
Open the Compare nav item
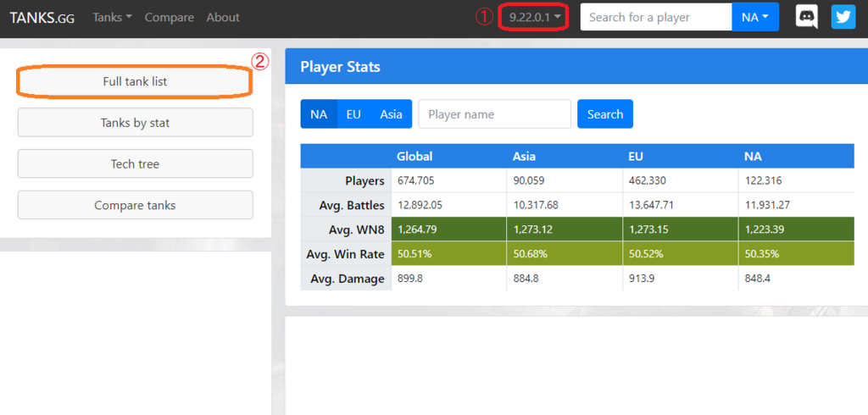[170, 17]
